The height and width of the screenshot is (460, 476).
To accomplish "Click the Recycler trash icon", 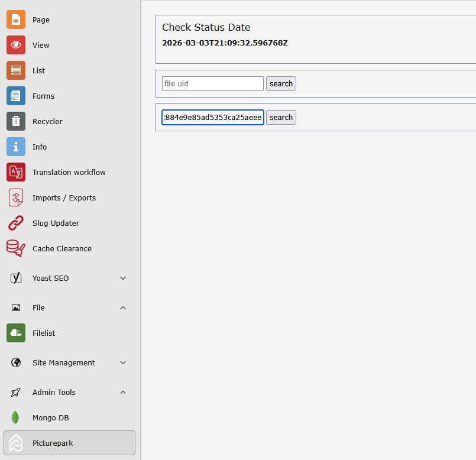I will coord(16,121).
